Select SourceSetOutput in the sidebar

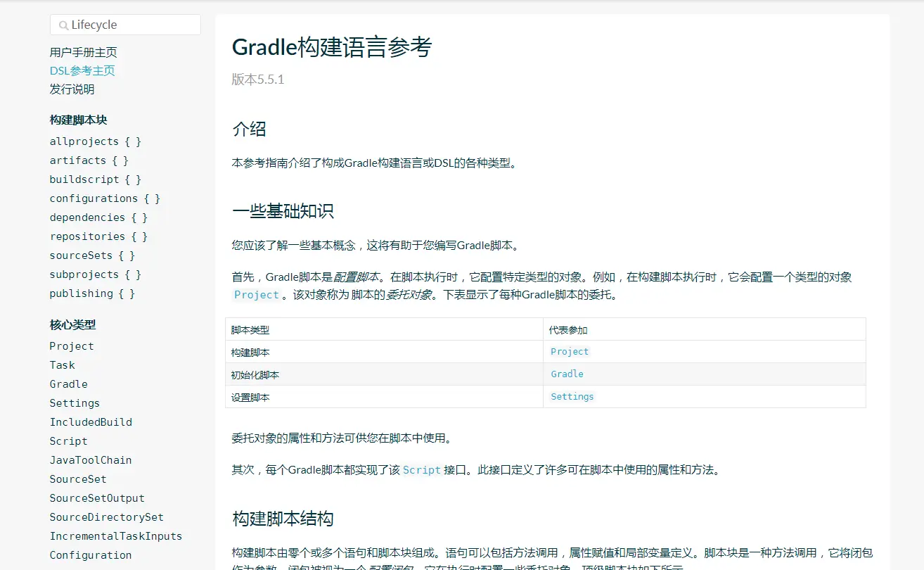(97, 498)
